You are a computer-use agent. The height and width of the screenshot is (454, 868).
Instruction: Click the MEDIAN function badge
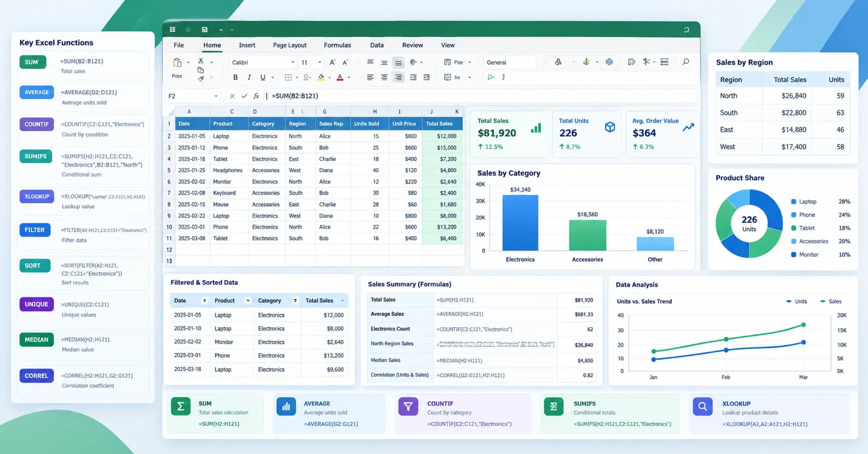click(x=37, y=339)
